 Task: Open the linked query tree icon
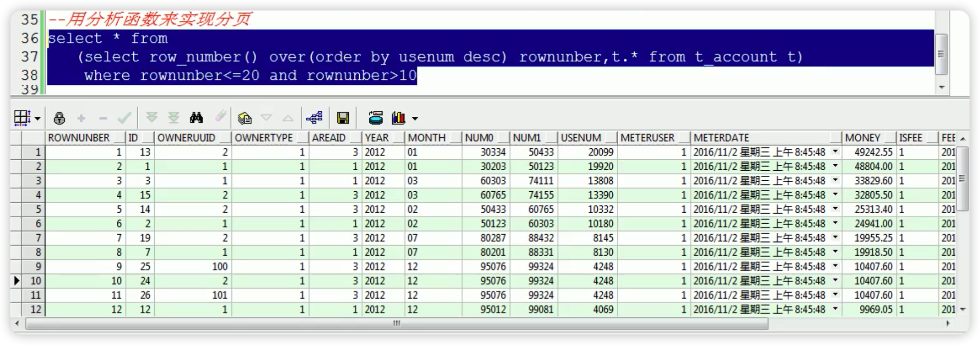[x=314, y=118]
